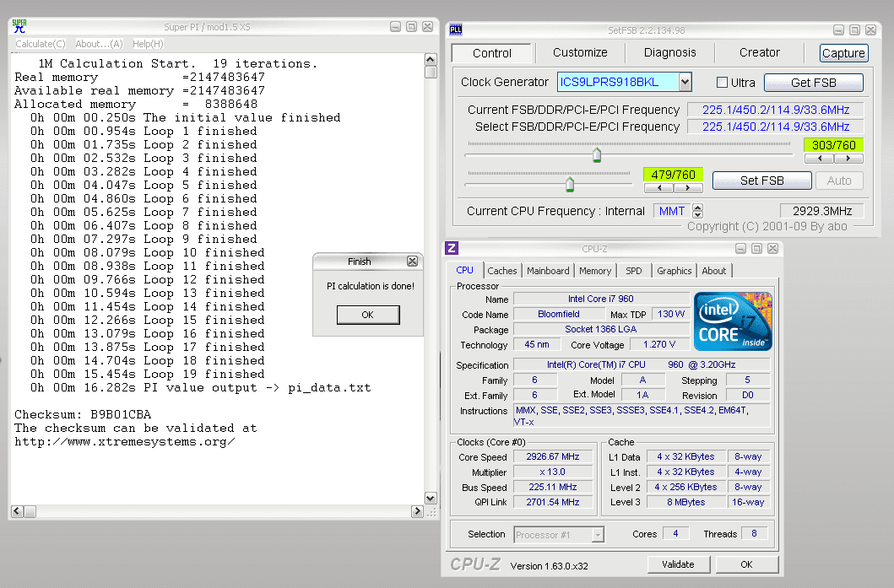This screenshot has width=894, height=588.
Task: Click the Get FSB button
Action: pyautogui.click(x=814, y=83)
